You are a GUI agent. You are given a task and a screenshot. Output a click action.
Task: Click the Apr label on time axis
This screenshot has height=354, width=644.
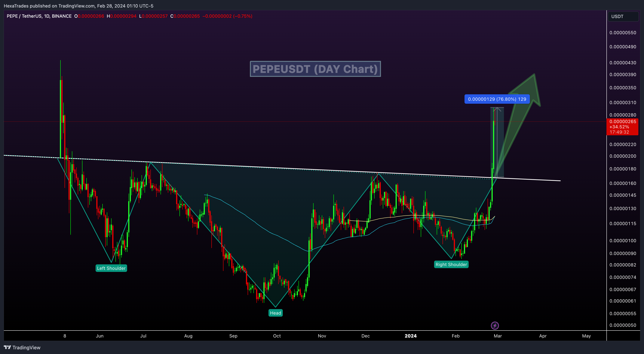[543, 336]
